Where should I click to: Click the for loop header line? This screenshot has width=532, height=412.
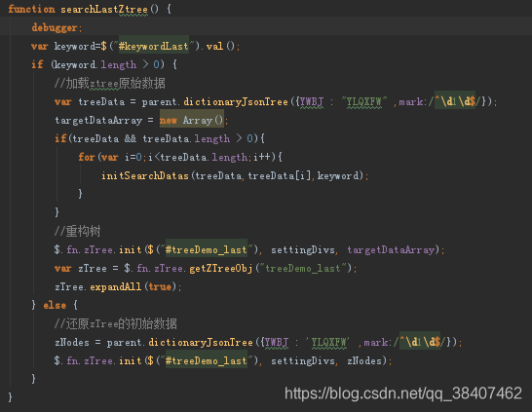tap(180, 158)
